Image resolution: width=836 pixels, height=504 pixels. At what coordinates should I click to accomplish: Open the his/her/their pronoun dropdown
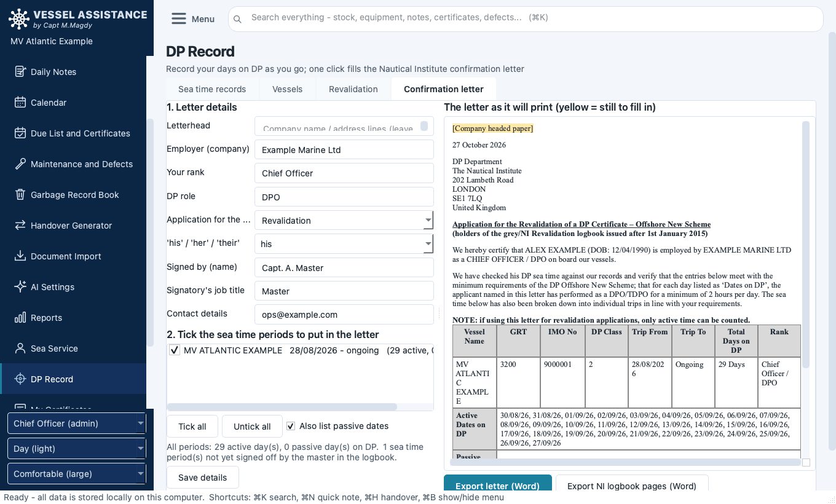click(x=344, y=243)
